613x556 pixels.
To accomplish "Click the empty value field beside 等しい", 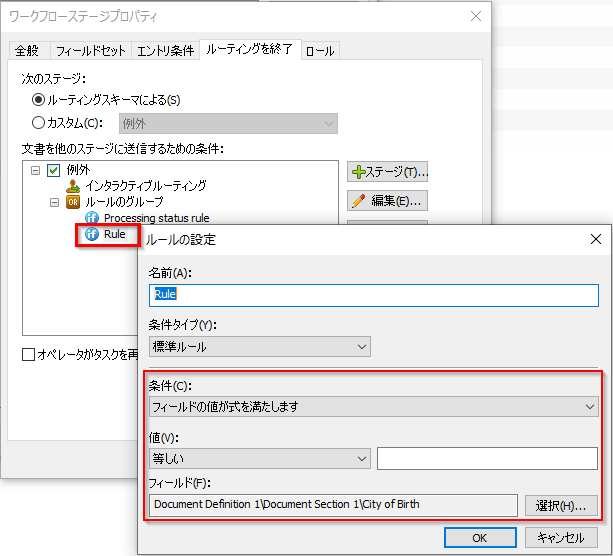I will (x=487, y=458).
